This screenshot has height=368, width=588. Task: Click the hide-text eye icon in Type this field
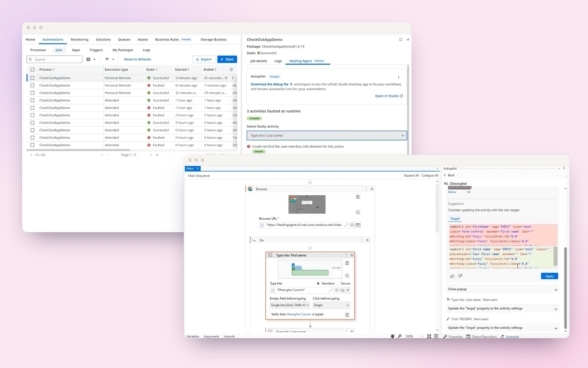click(343, 290)
